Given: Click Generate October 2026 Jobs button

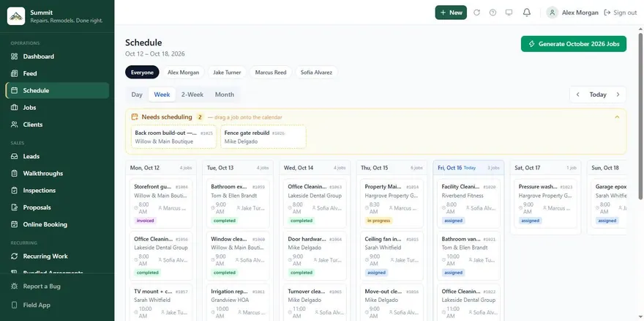Looking at the screenshot, I should tap(574, 44).
